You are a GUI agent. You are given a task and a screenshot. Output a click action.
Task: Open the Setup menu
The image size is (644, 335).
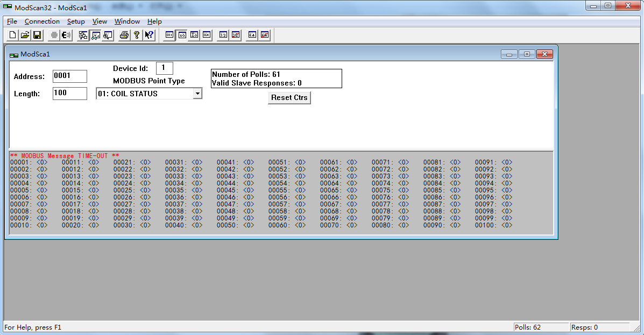point(76,22)
